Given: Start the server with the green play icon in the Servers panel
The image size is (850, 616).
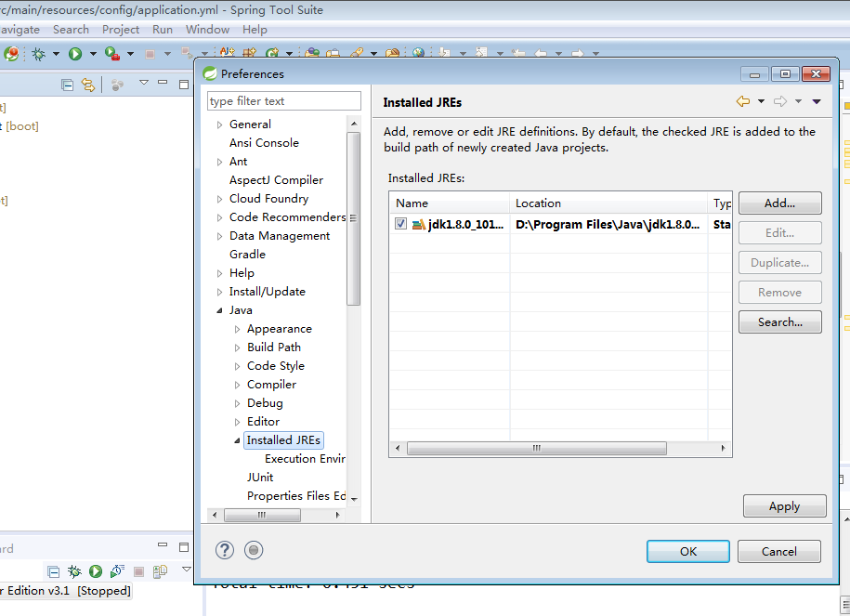Looking at the screenshot, I should (96, 571).
